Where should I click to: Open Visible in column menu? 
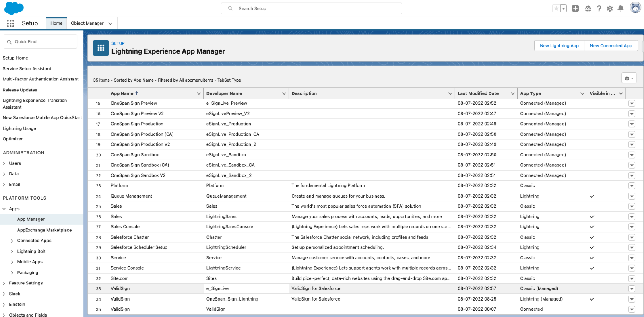[621, 93]
